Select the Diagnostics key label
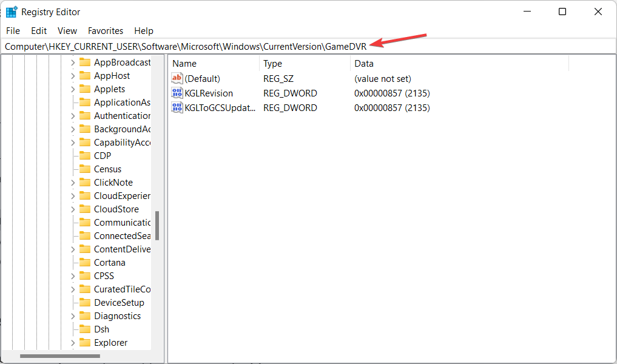The image size is (617, 364). coord(117,316)
